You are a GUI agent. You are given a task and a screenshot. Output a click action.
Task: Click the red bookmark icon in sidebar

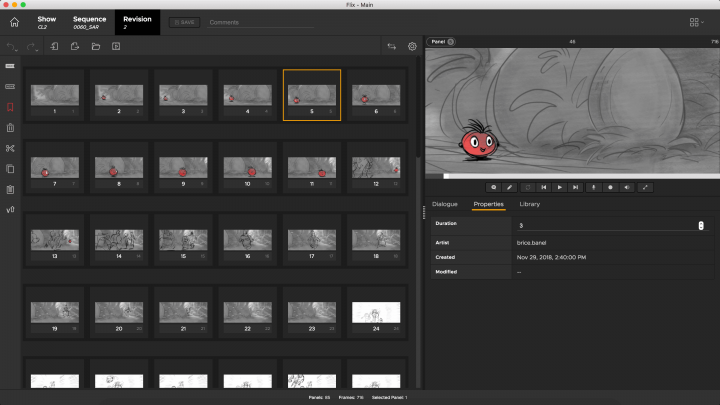pyautogui.click(x=10, y=107)
